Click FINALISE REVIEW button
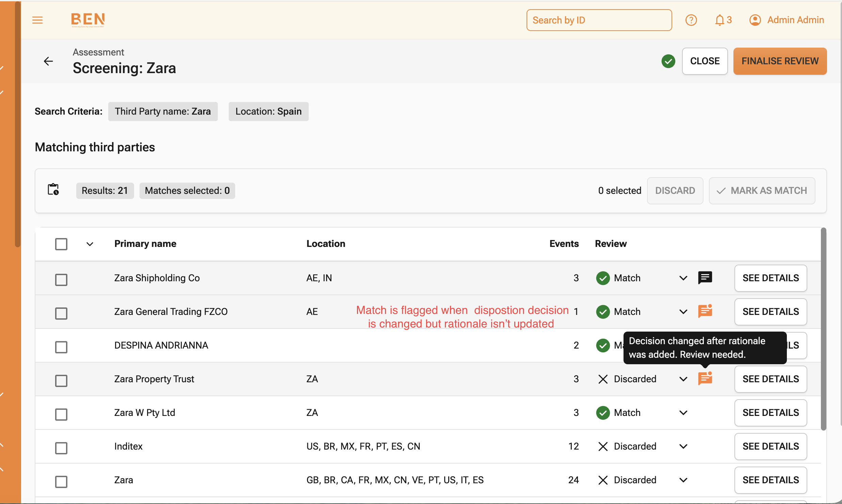This screenshot has height=504, width=842. pos(780,61)
